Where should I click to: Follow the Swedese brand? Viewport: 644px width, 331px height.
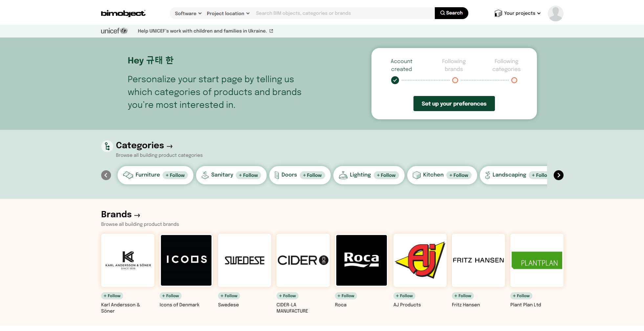pos(229,296)
